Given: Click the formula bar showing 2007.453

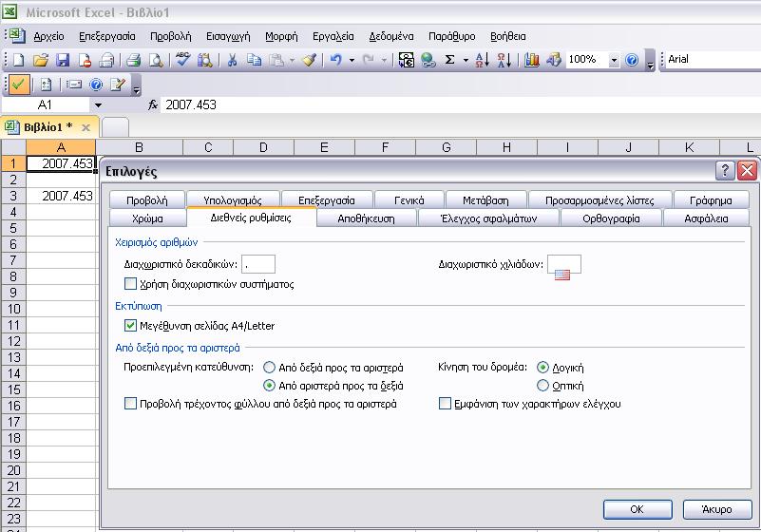Looking at the screenshot, I should (461, 104).
